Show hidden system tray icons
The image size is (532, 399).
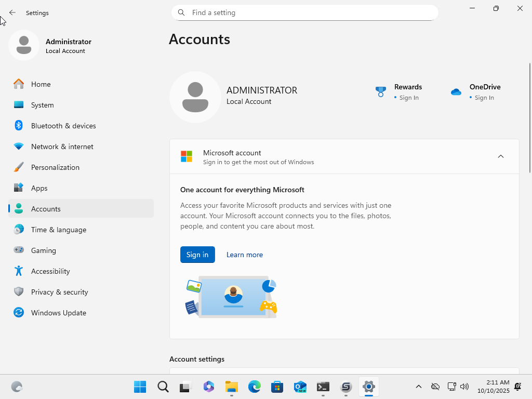[x=418, y=387]
